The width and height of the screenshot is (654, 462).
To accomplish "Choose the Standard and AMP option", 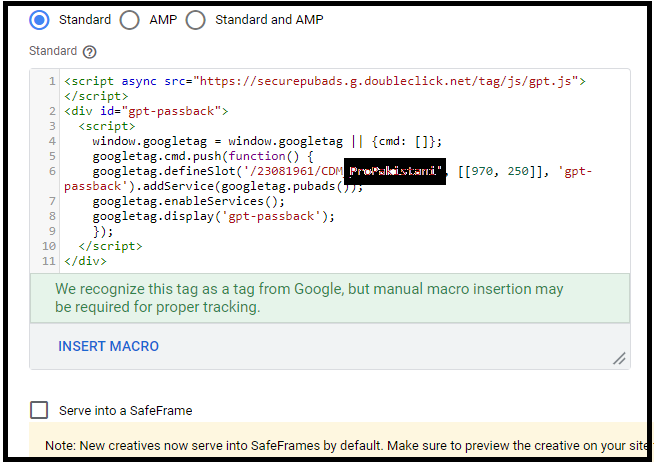I will point(196,20).
